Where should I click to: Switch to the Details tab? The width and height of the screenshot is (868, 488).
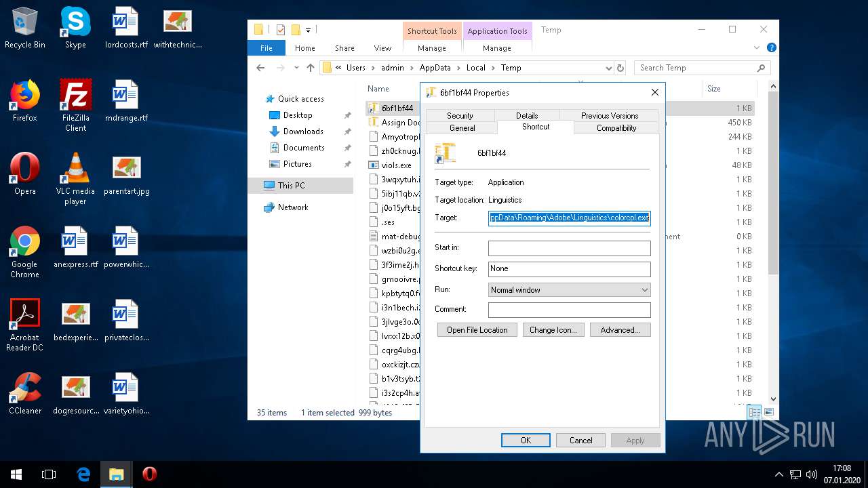pyautogui.click(x=527, y=116)
